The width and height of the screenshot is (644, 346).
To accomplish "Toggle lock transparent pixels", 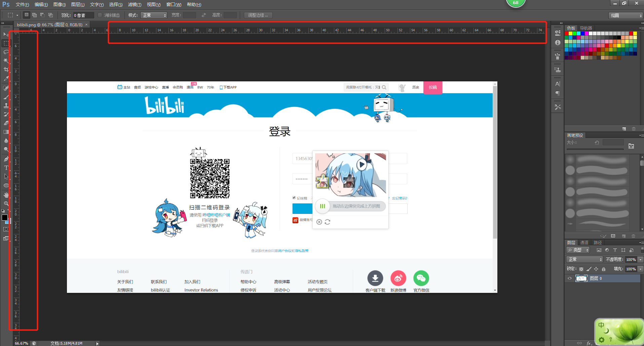I will coord(581,269).
